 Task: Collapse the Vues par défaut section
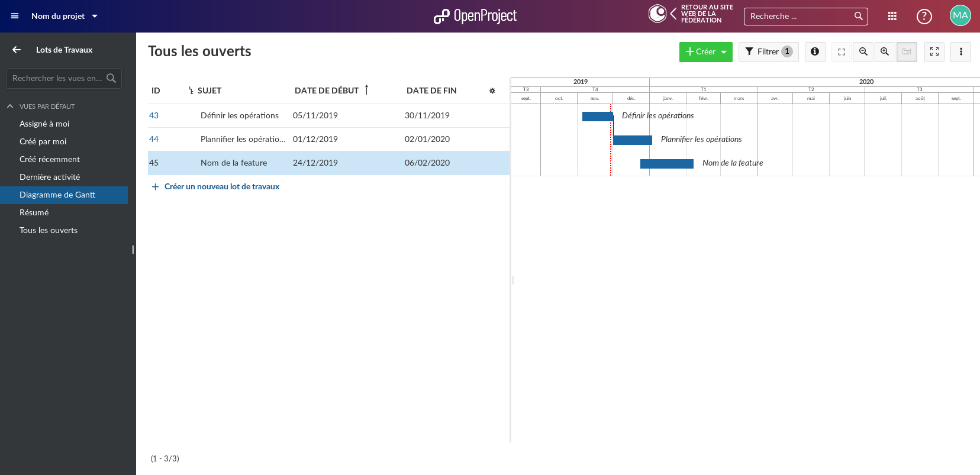10,106
